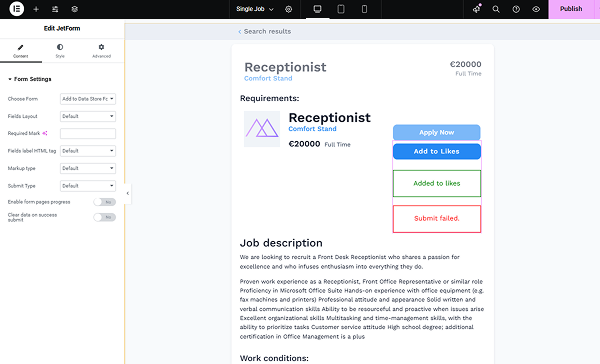Select the Work conditions: heading
This screenshot has width=600, height=364.
(274, 359)
